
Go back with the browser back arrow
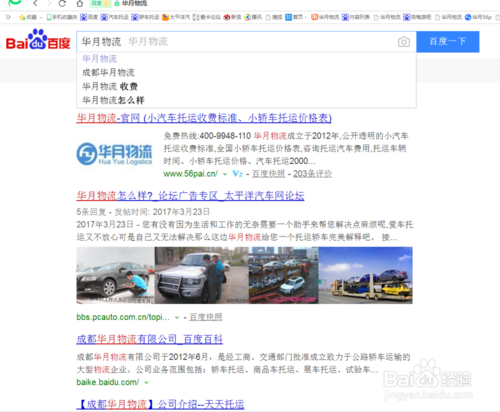(35, 3)
